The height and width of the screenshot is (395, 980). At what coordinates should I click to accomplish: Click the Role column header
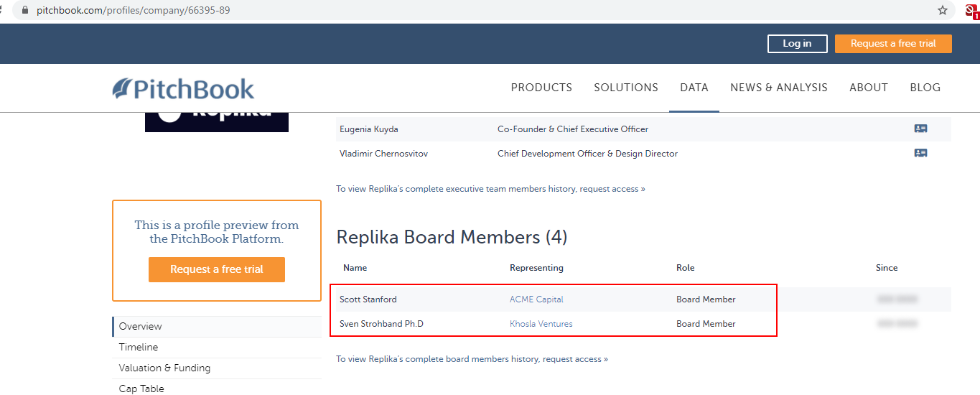point(686,268)
